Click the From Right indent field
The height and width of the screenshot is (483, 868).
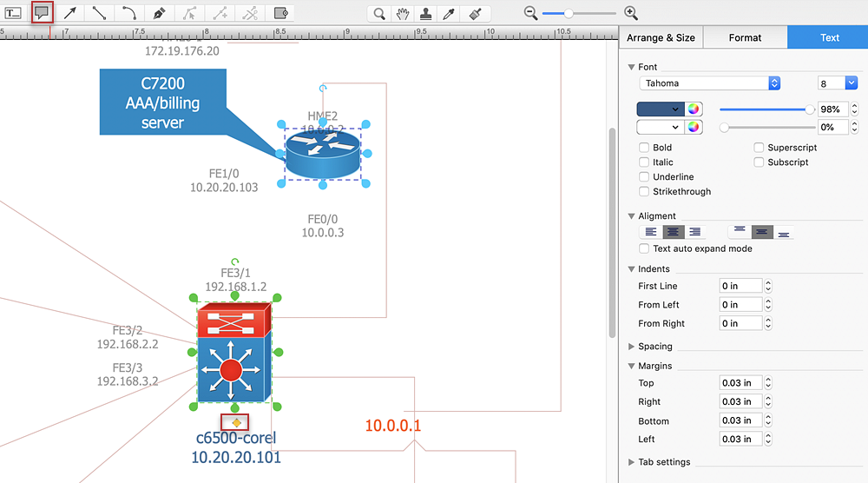point(740,323)
